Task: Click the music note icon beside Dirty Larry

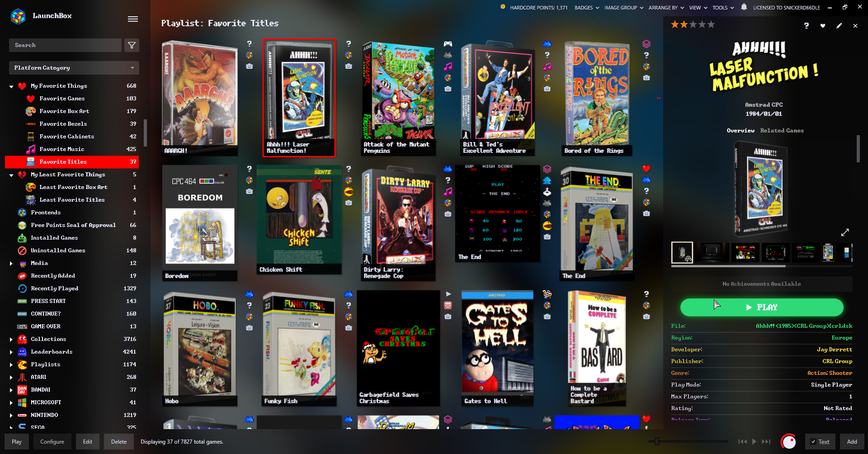Action: (x=448, y=192)
